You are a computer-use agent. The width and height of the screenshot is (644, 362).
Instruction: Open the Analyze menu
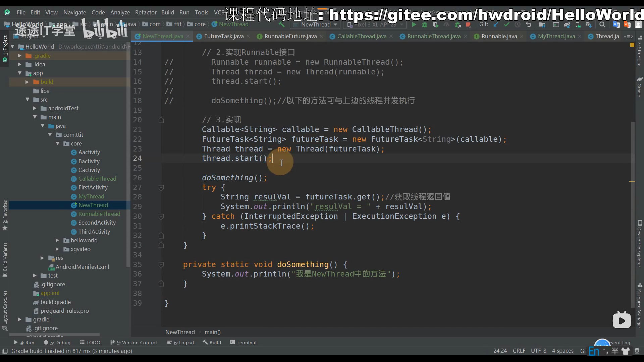click(120, 12)
